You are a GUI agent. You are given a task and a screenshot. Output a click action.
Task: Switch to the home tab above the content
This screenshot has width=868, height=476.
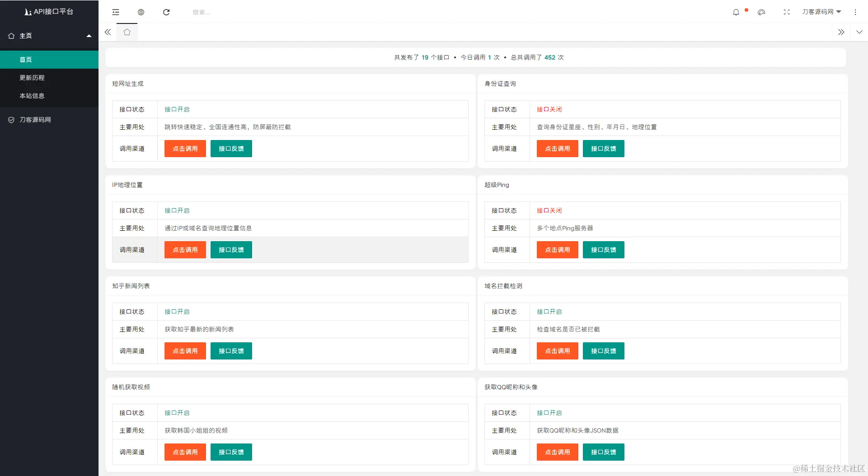127,32
